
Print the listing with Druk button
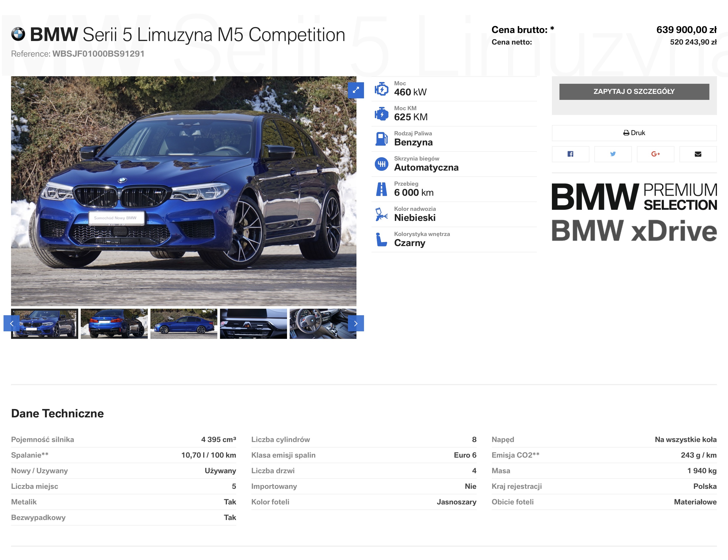pyautogui.click(x=634, y=133)
